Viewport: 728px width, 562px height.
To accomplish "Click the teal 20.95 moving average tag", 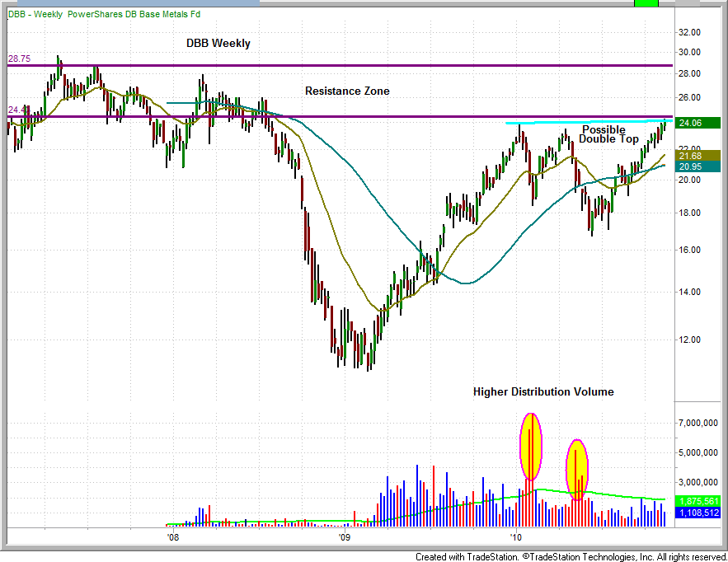I will (x=697, y=166).
